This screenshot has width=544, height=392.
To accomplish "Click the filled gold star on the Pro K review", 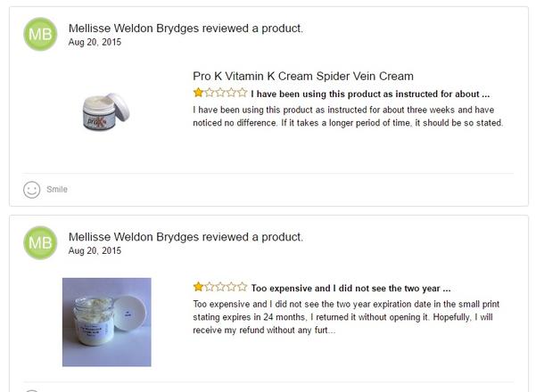I will (x=199, y=93).
